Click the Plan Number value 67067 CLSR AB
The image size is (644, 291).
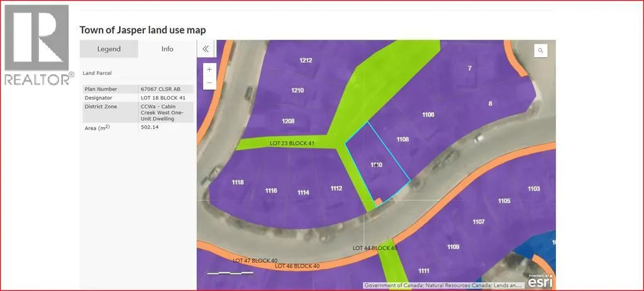[161, 89]
